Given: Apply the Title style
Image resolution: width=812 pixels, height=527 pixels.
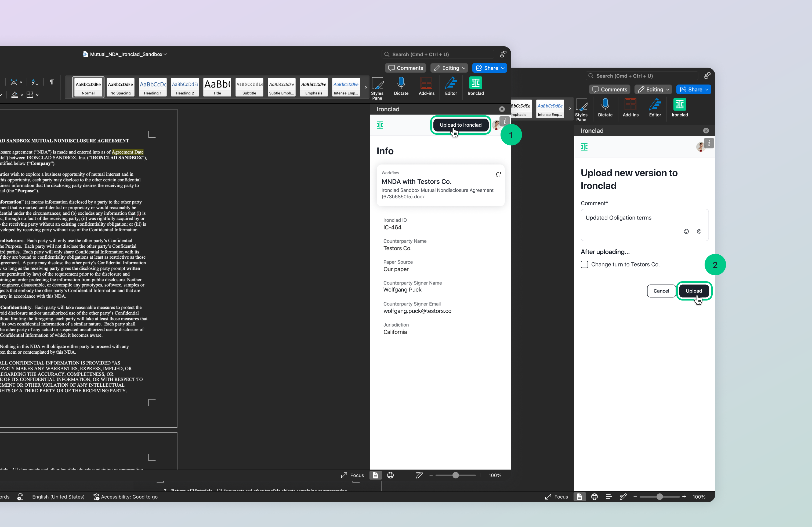Looking at the screenshot, I should (217, 87).
